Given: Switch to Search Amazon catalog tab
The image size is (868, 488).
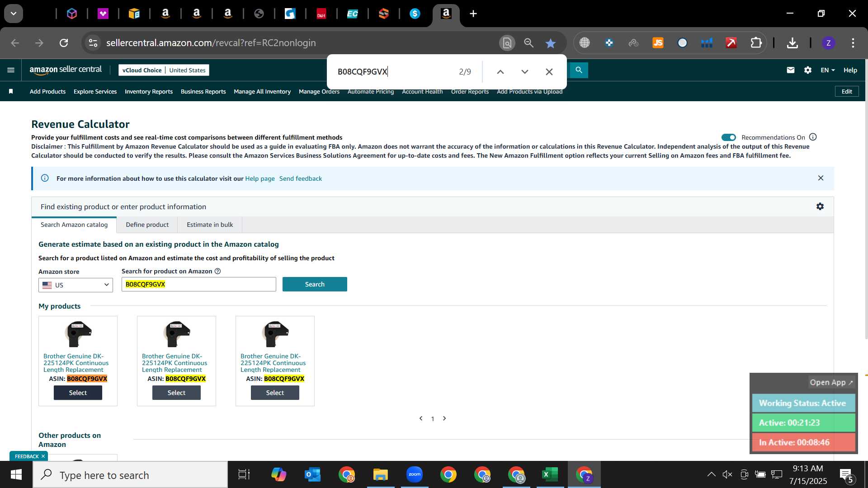Looking at the screenshot, I should (74, 225).
